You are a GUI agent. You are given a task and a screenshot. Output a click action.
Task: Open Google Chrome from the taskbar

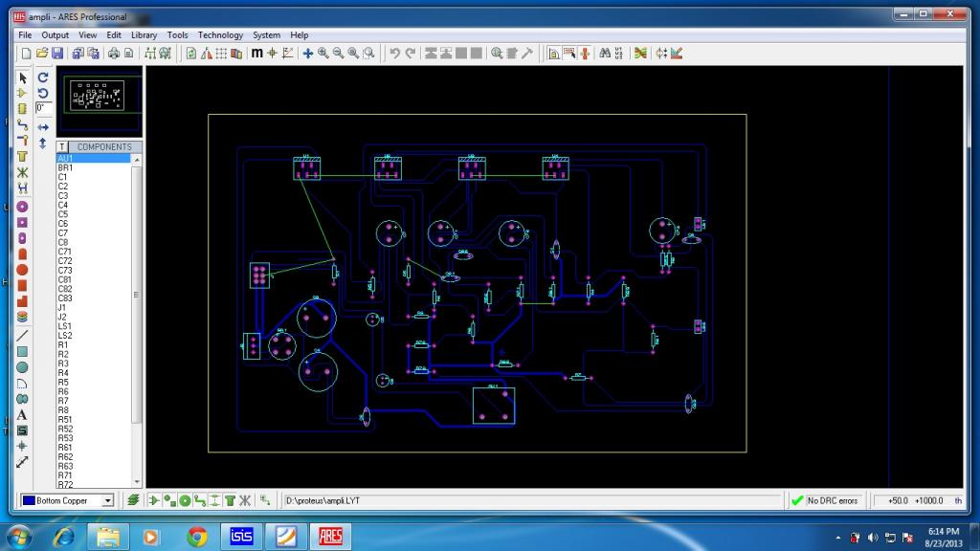(x=197, y=536)
